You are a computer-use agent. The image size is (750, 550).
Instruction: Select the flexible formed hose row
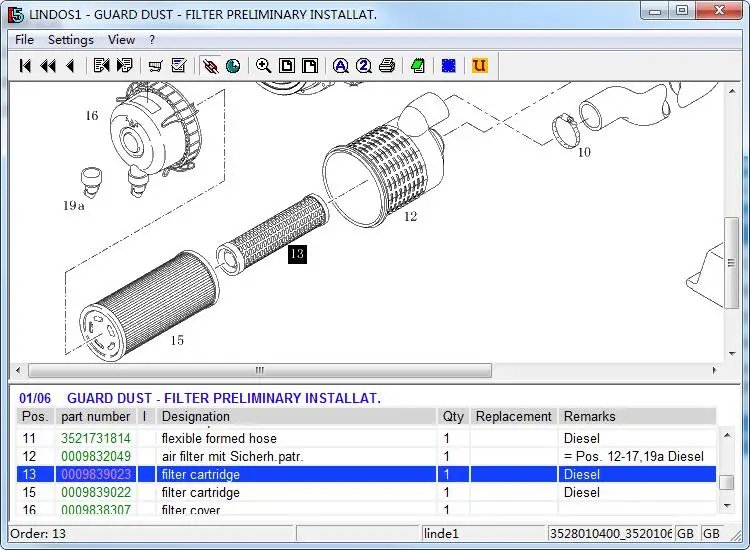(366, 438)
